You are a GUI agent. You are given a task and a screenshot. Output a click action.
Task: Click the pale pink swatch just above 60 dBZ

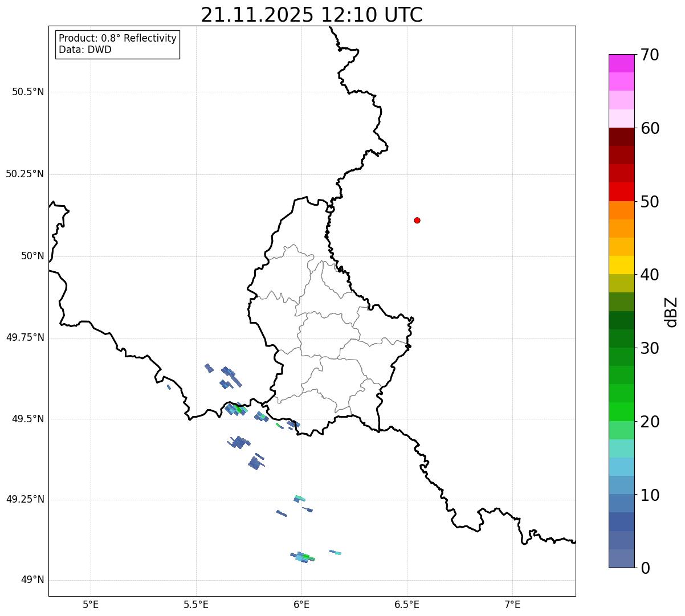pyautogui.click(x=621, y=119)
